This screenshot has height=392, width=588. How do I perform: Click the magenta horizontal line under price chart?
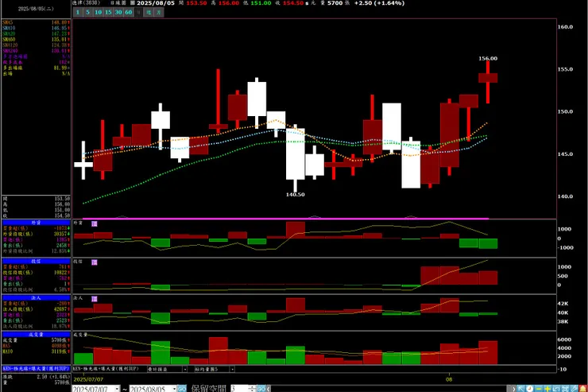pos(285,219)
